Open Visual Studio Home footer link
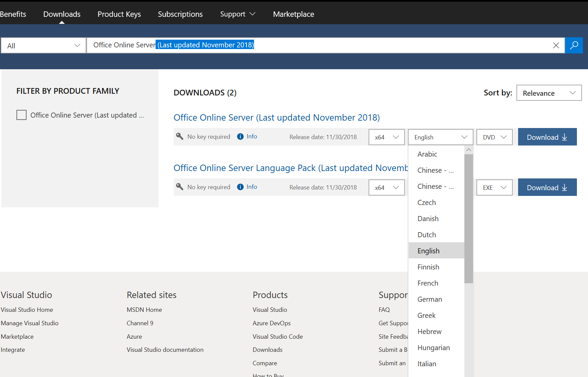The image size is (588, 377). 27,309
